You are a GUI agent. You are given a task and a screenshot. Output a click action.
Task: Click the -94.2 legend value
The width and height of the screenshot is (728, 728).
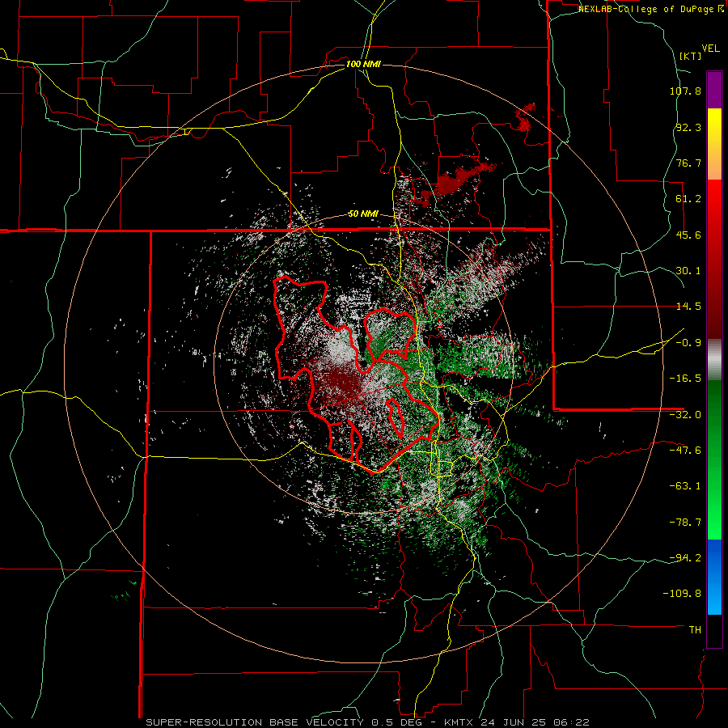(x=685, y=557)
